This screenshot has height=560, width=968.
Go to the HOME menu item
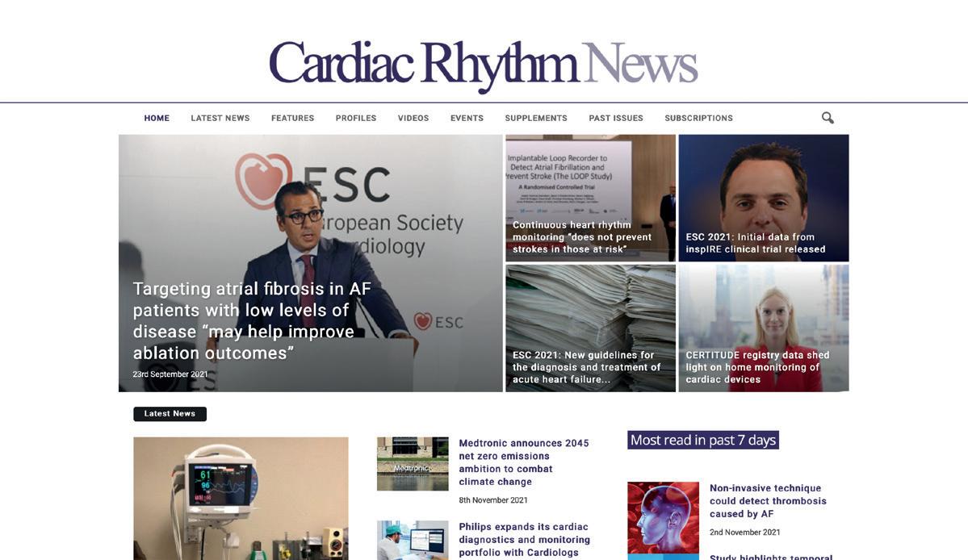click(157, 118)
